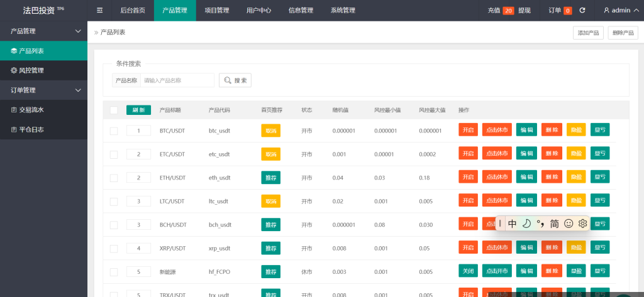Click the orange 0 badge beside 订单

(x=568, y=11)
